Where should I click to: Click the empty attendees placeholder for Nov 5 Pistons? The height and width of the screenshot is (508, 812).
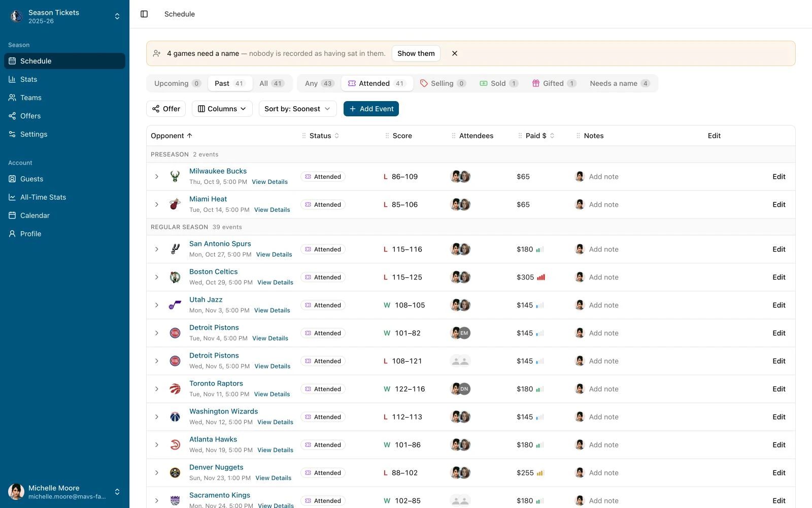coord(460,361)
